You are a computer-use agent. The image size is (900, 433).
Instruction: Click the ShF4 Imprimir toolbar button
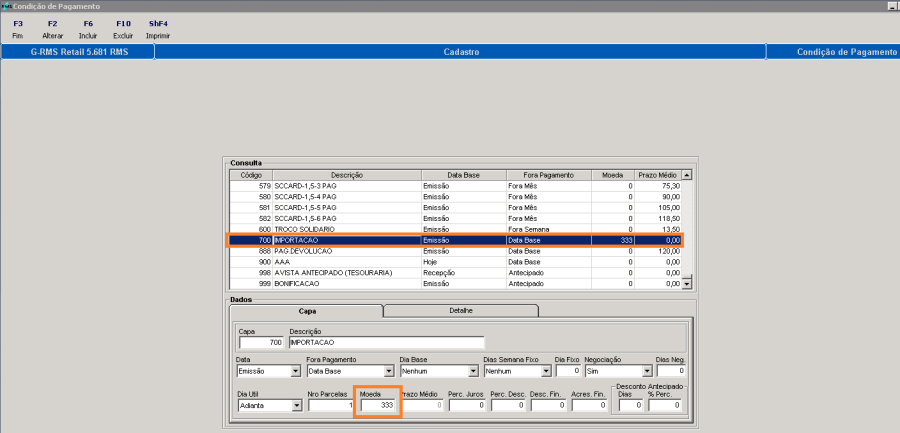coord(158,28)
